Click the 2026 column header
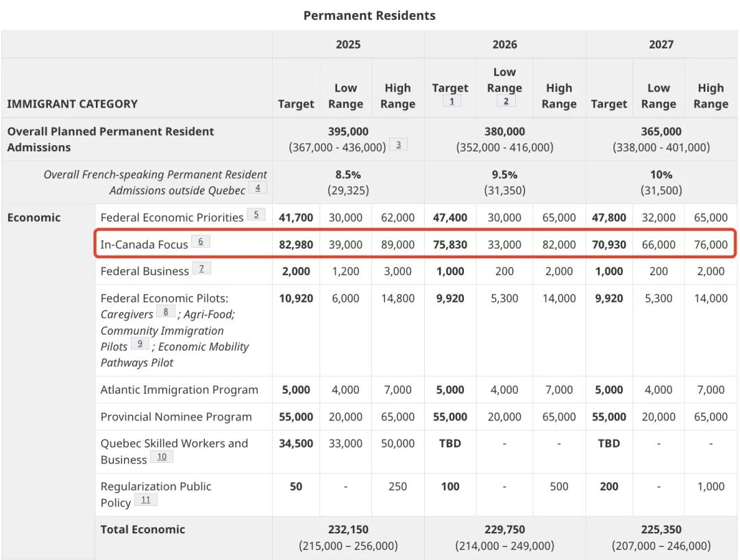Image resolution: width=740 pixels, height=560 pixels. click(504, 44)
